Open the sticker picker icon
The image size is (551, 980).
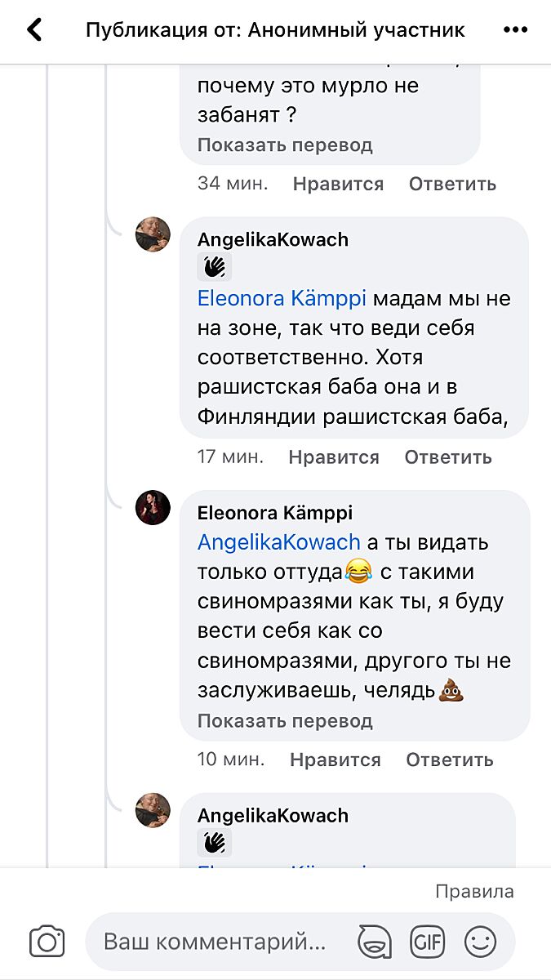pos(374,942)
